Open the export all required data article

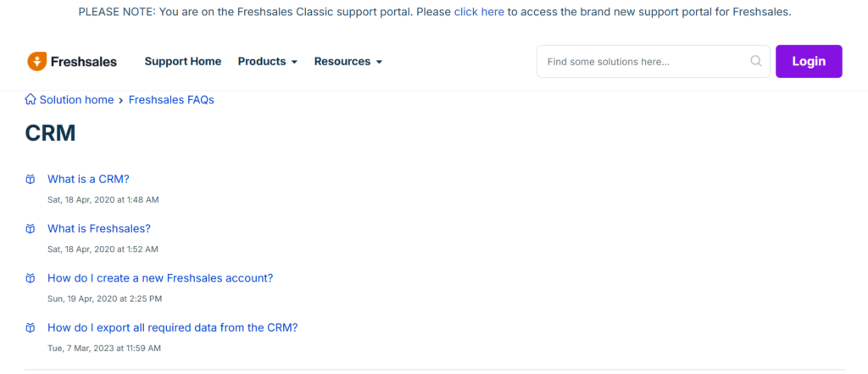pyautogui.click(x=173, y=328)
